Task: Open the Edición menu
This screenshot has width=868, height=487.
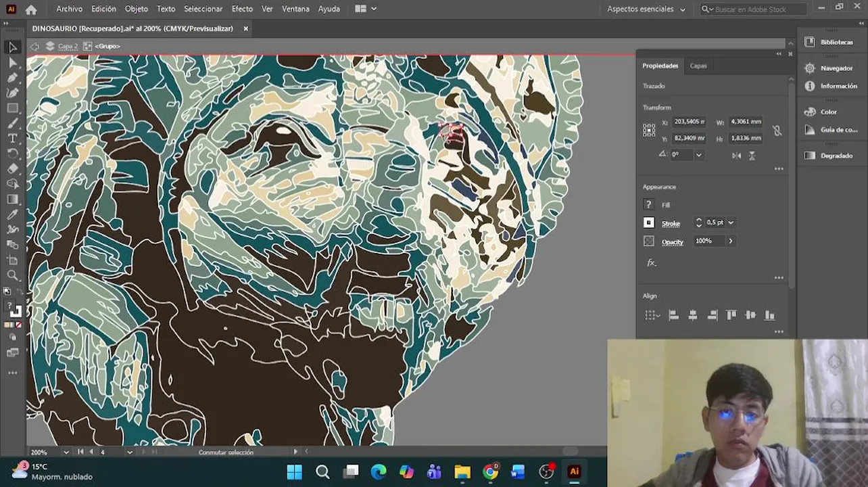Action: click(x=103, y=9)
